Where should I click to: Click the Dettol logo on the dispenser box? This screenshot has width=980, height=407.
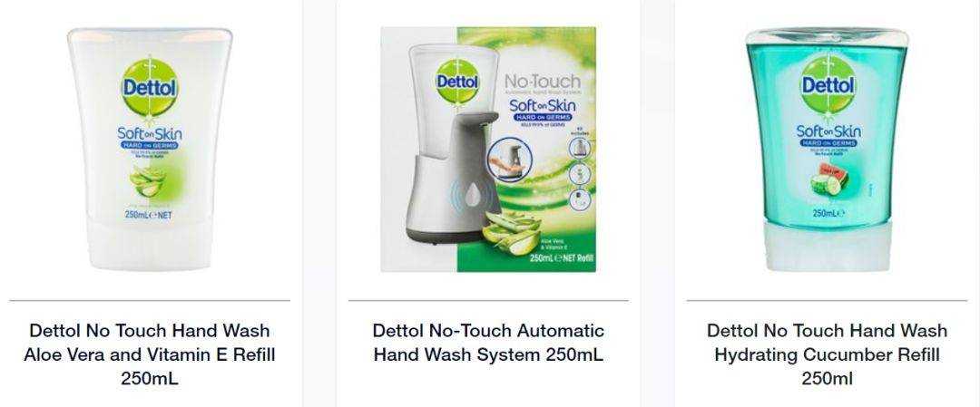point(457,82)
